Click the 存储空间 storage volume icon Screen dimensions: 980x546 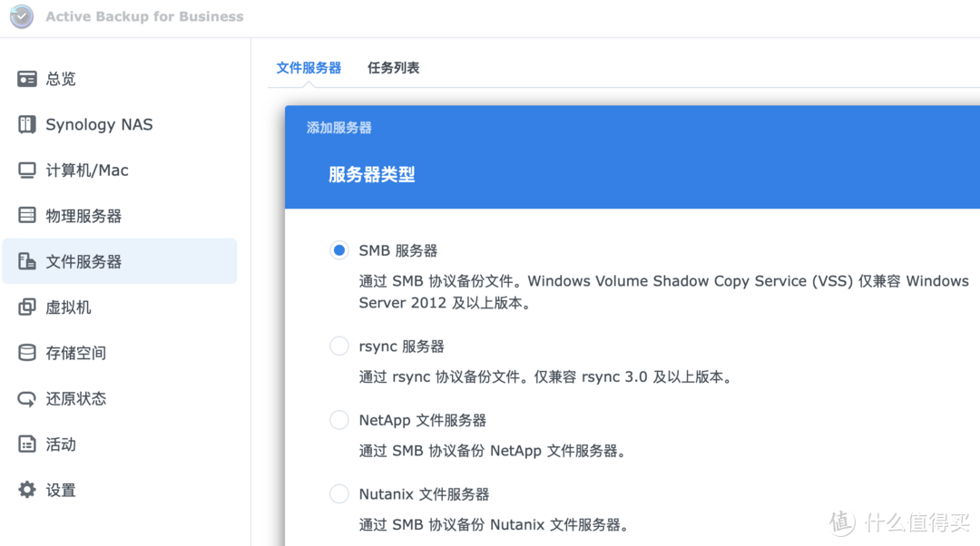(x=26, y=352)
